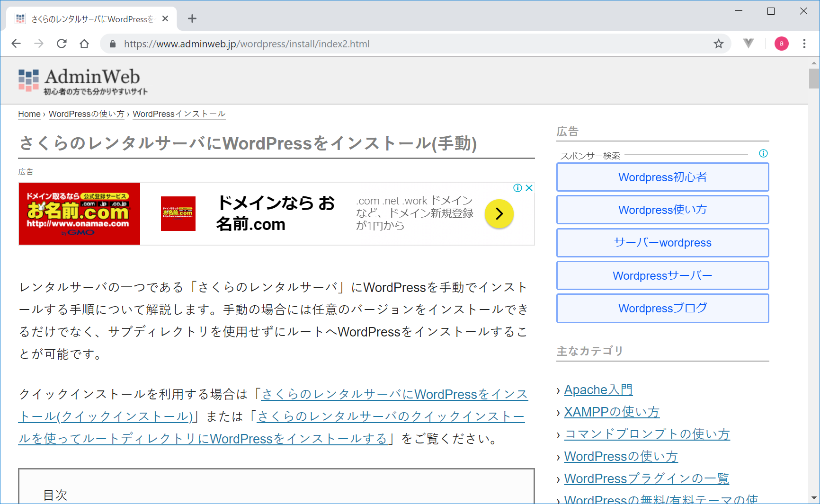Click the Wordpress初心者 sponsored search button
This screenshot has width=820, height=504.
(x=662, y=177)
